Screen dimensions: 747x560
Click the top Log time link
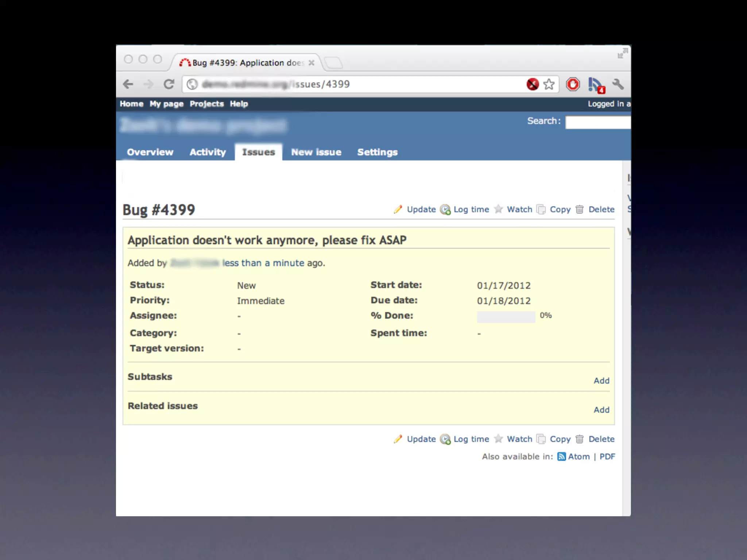[471, 209]
